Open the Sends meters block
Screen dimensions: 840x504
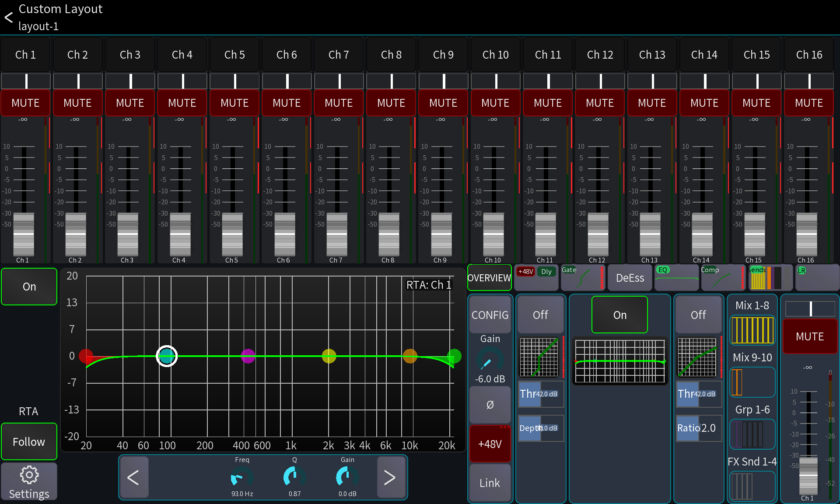pos(770,277)
